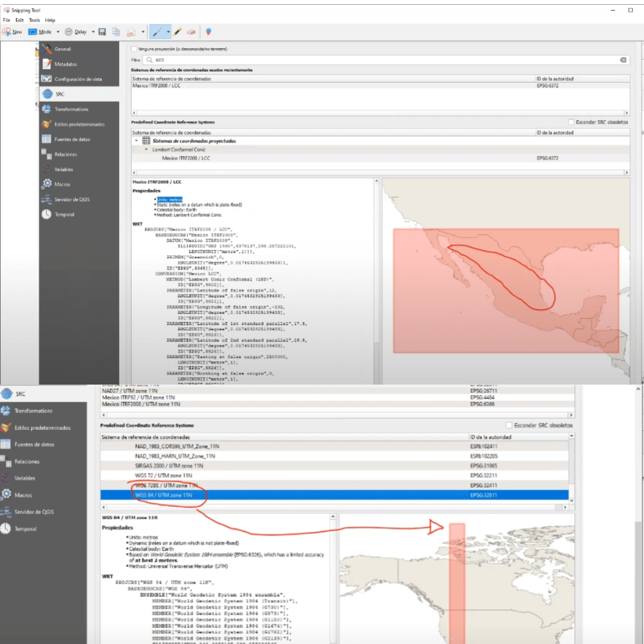Save the snip with floppy disk icon

coord(102,32)
